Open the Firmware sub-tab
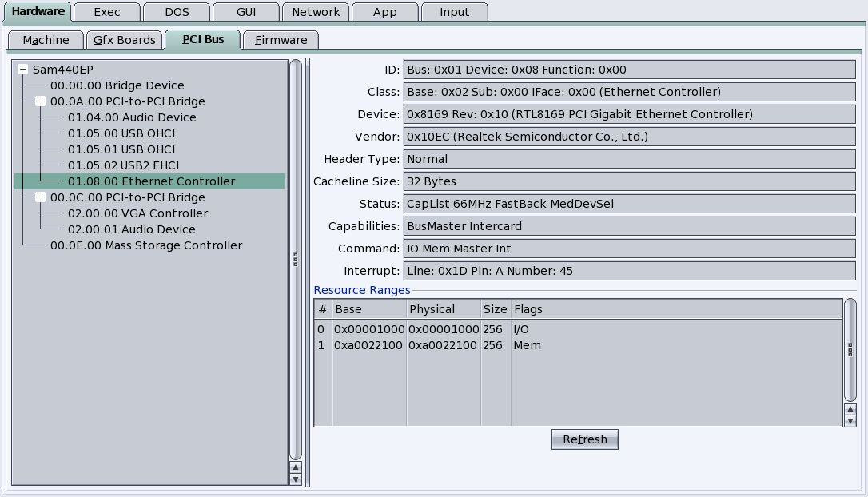Image resolution: width=868 pixels, height=497 pixels. point(281,40)
